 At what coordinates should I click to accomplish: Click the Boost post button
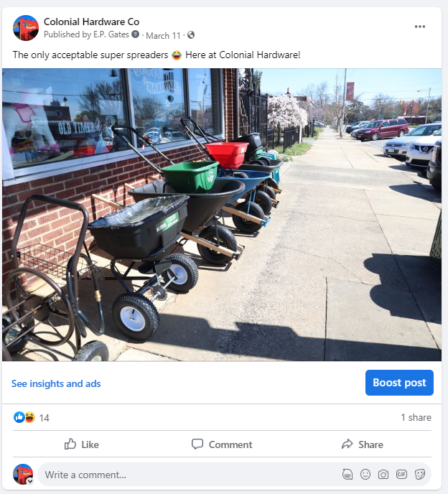pyautogui.click(x=399, y=383)
